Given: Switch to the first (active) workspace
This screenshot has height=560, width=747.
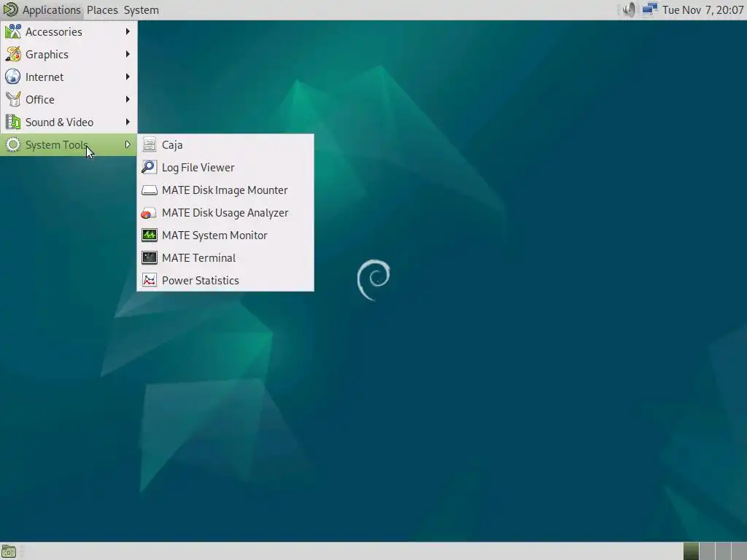Looking at the screenshot, I should tap(691, 551).
